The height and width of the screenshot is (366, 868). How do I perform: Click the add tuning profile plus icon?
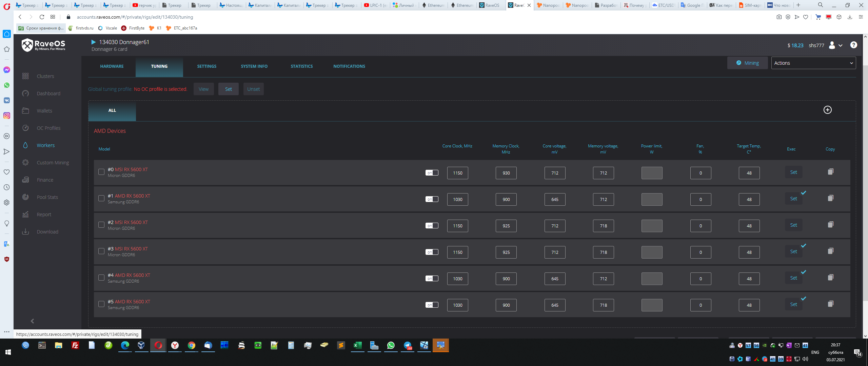(827, 110)
